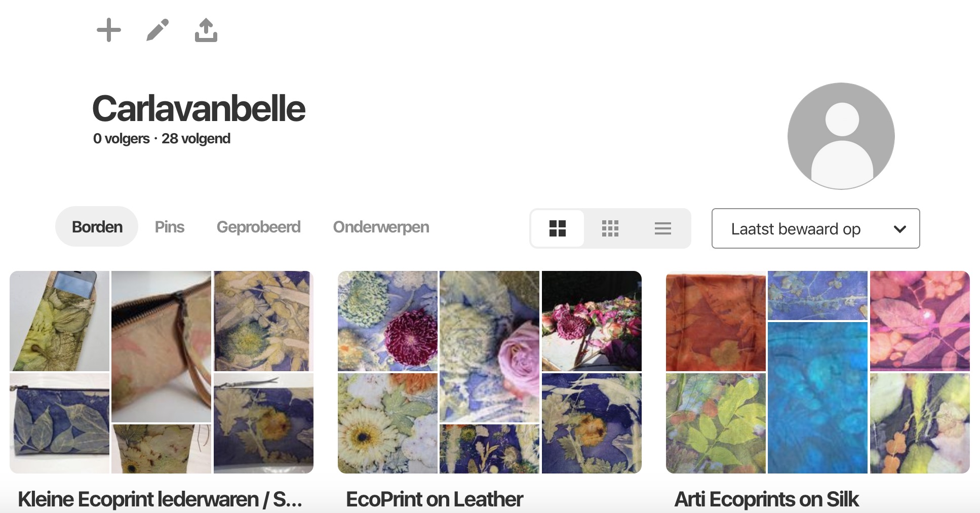
Task: Click the gray profile avatar
Action: point(841,136)
